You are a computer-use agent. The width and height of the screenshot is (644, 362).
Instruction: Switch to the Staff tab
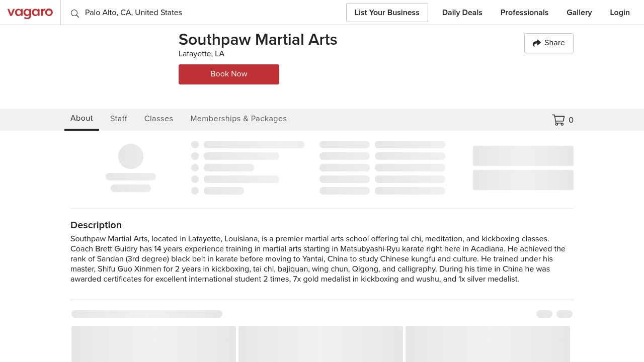(x=119, y=119)
